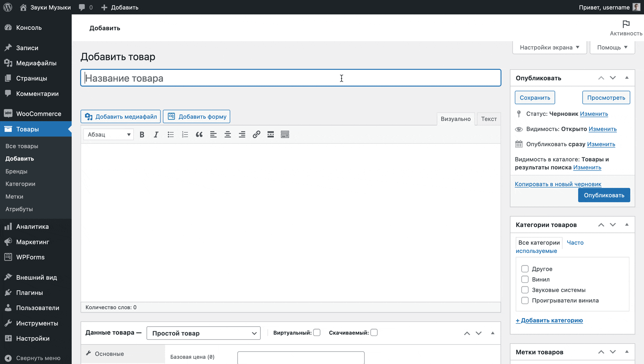The height and width of the screenshot is (364, 644).
Task: Open Категории in the Товары submenu
Action: pos(20,184)
